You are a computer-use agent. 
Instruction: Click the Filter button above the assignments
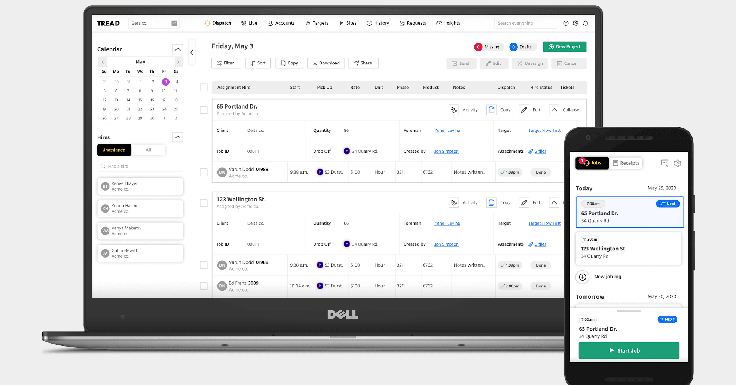pos(226,63)
